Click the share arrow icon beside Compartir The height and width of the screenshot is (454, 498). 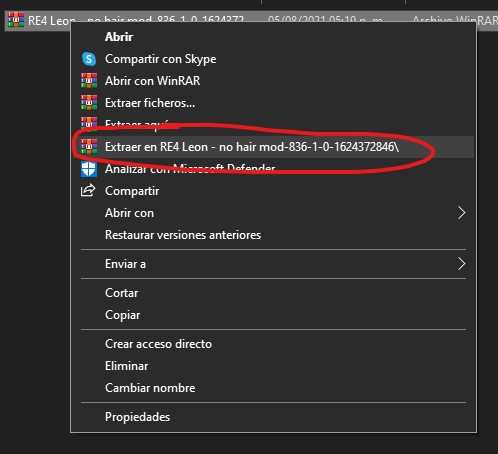(88, 191)
